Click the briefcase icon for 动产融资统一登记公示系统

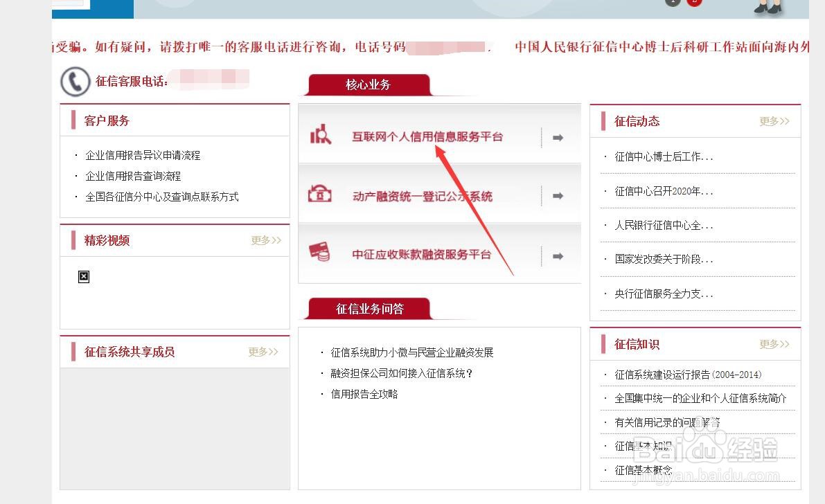320,194
